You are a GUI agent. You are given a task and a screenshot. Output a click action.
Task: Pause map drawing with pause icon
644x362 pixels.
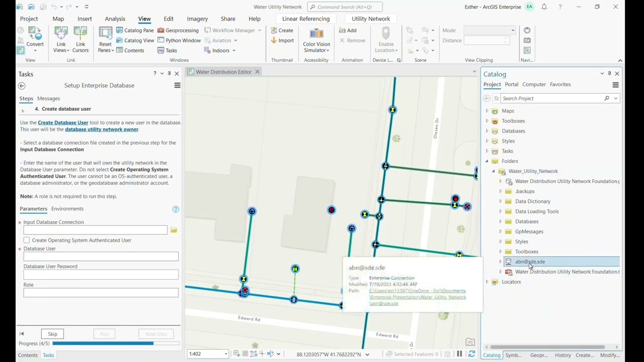[x=459, y=354]
